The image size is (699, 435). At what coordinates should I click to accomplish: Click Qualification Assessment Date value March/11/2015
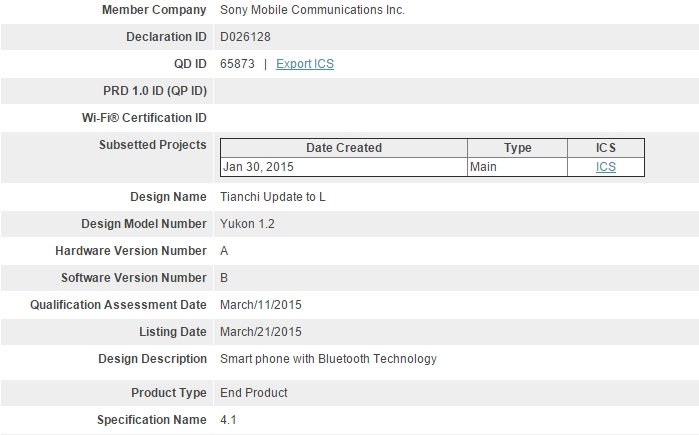tap(260, 305)
